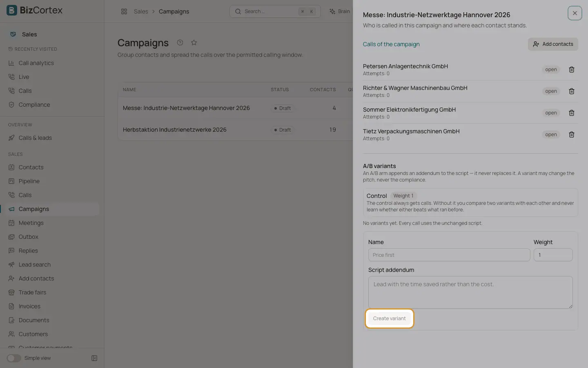
Task: Click the Name column header
Action: pos(129,90)
